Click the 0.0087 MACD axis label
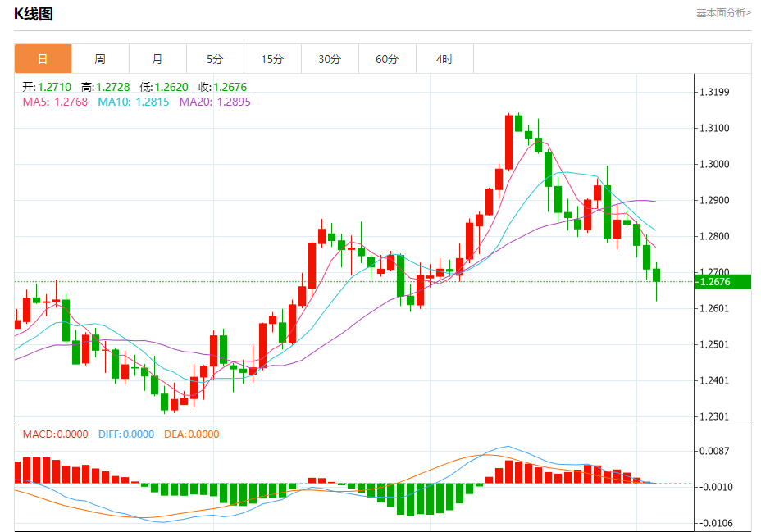The image size is (761, 532). (714, 451)
